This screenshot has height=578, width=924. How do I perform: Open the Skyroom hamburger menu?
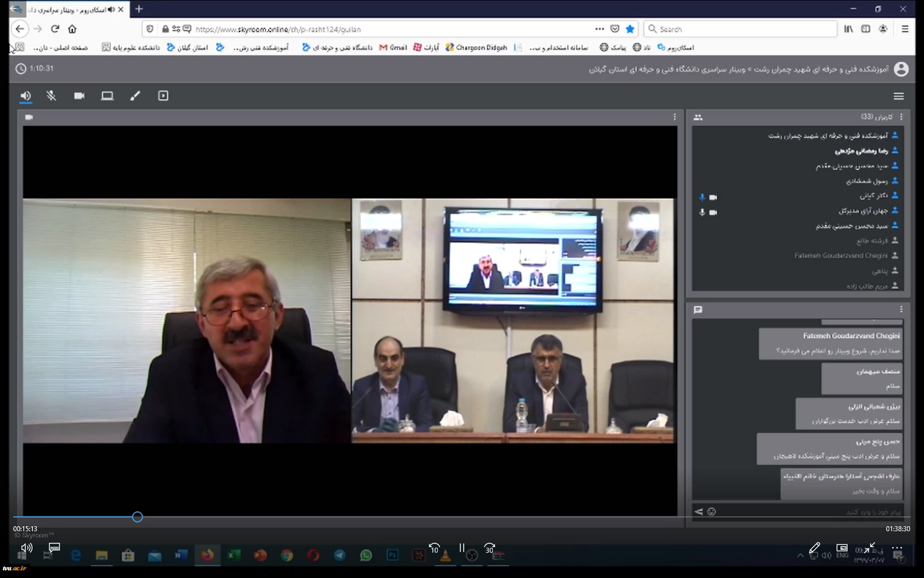coord(899,96)
